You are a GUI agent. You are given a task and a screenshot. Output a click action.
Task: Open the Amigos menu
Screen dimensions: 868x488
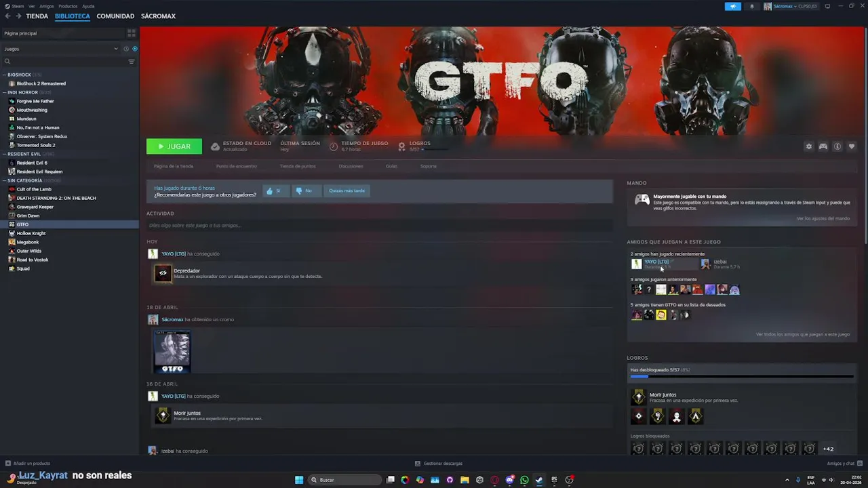click(47, 6)
